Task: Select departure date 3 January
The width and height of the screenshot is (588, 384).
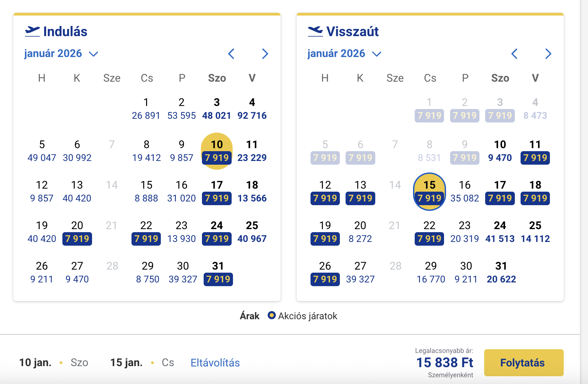Action: tap(217, 109)
